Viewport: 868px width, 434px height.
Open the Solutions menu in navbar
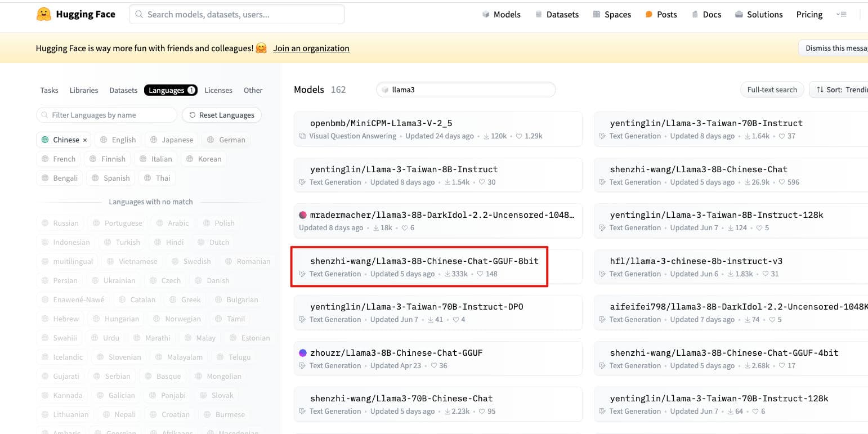759,15
